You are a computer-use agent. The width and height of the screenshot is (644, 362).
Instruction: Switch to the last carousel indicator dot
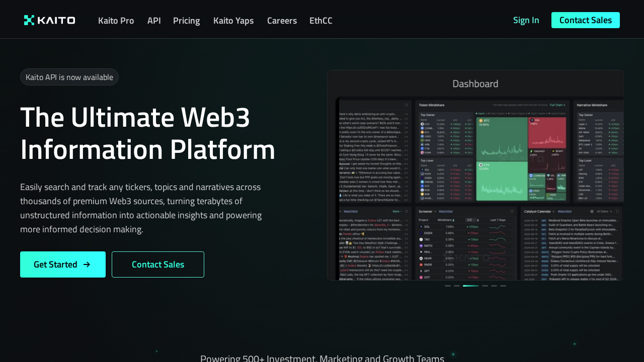503,286
